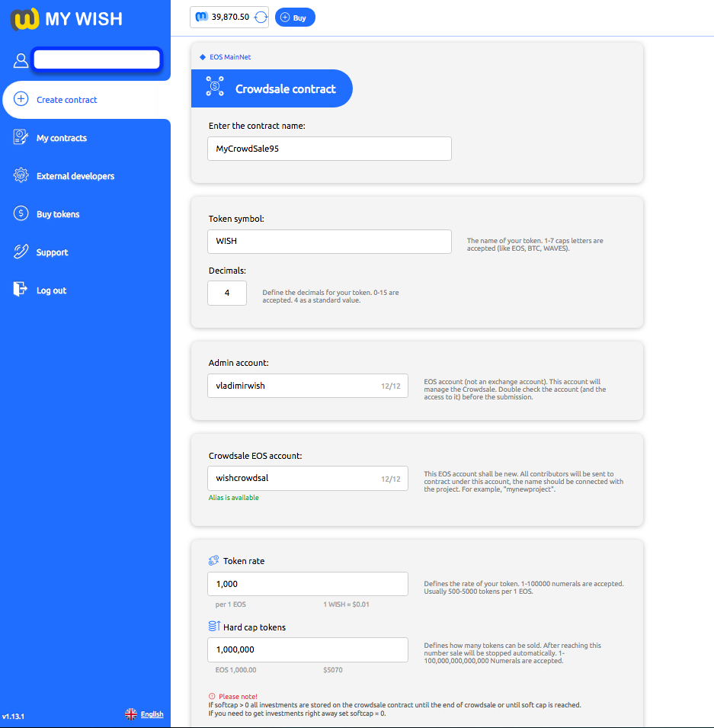The image size is (714, 728).
Task: Click the Crowdsale contract network icon
Action: [215, 86]
